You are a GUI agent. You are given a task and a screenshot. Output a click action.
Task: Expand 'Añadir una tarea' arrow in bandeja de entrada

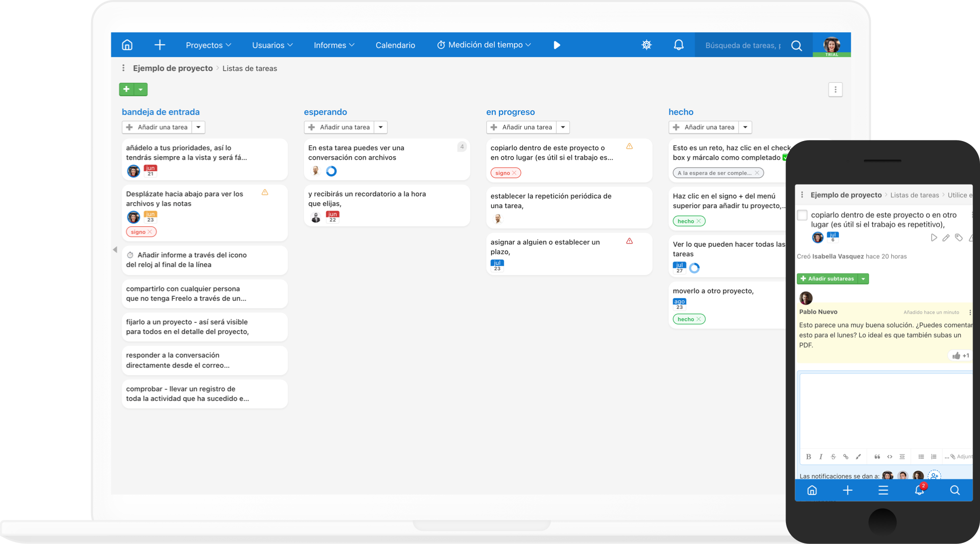198,127
